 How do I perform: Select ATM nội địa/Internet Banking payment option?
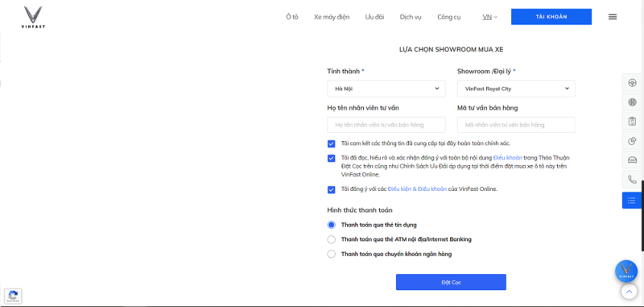331,239
